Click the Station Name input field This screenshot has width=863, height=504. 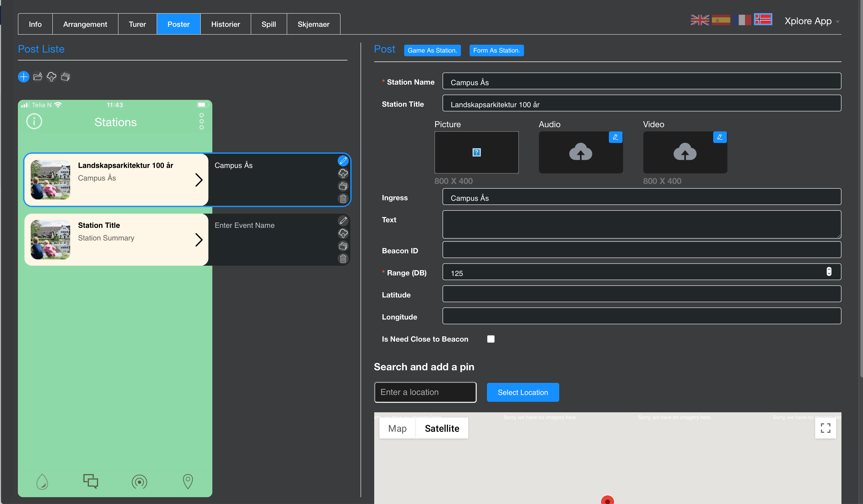641,82
